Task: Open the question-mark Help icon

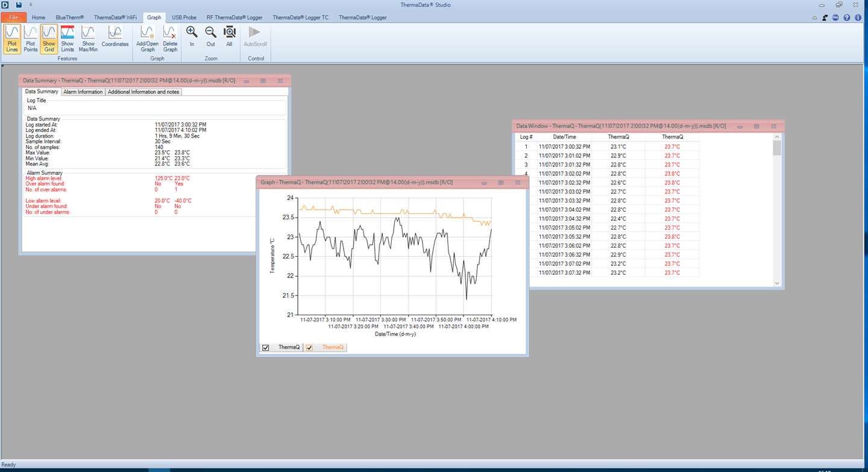Action: point(847,18)
